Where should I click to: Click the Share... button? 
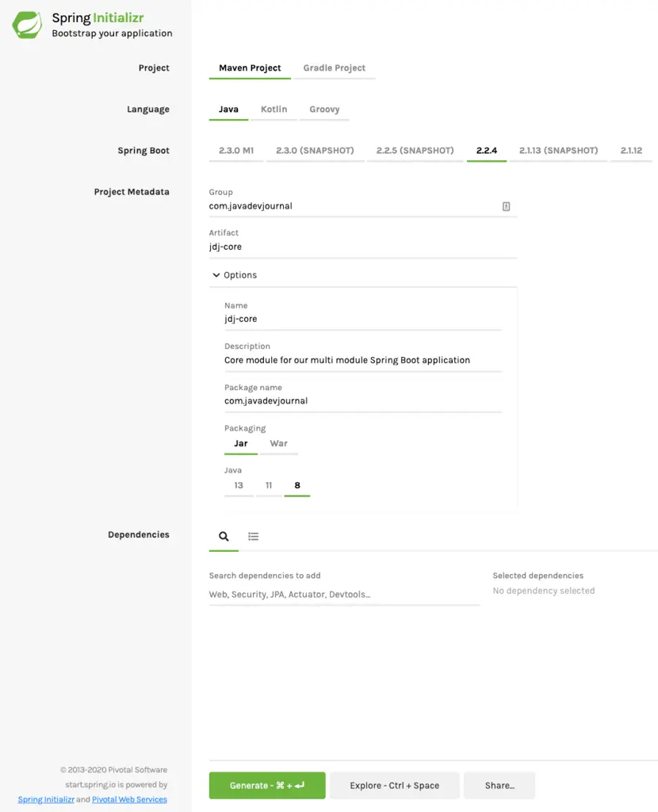tap(499, 786)
